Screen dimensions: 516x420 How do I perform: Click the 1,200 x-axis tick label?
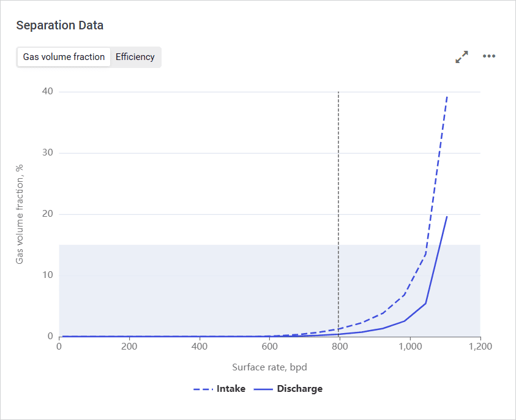click(x=479, y=347)
